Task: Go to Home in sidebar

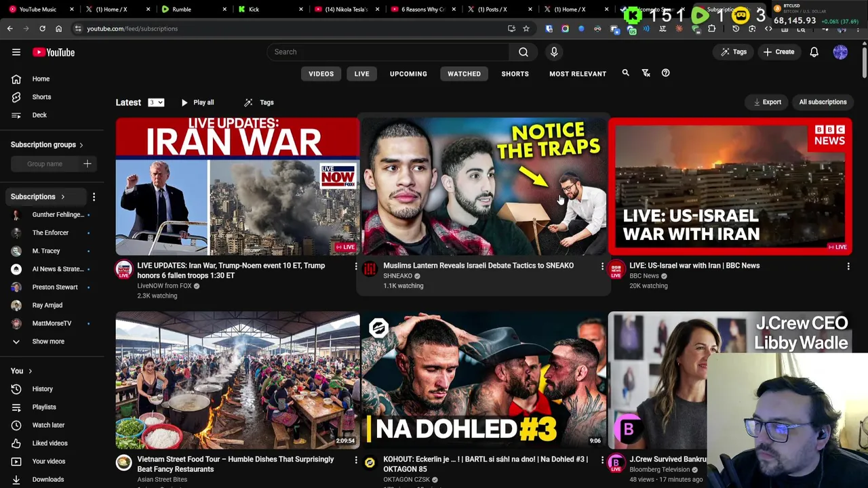Action: point(41,79)
